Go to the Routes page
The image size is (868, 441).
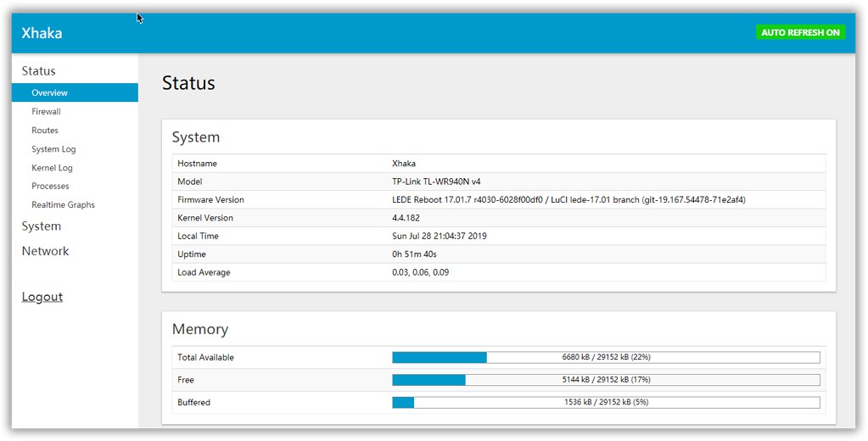tap(45, 130)
